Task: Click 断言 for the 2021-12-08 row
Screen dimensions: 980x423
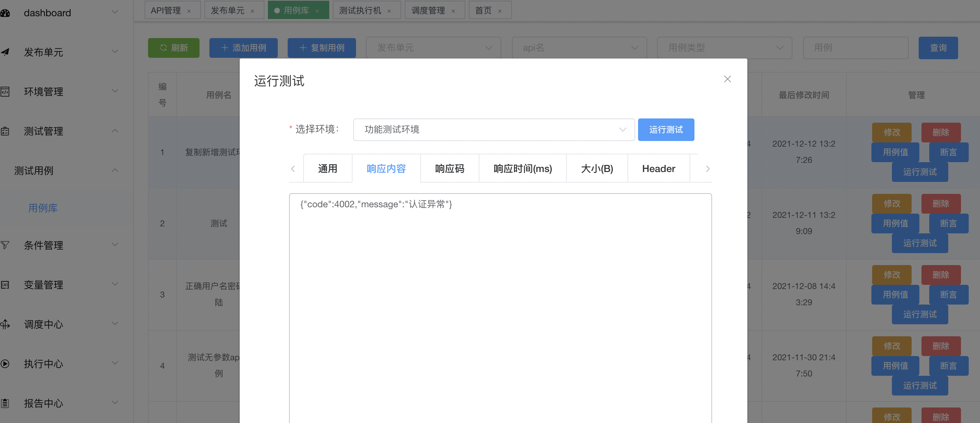Action: [x=948, y=294]
